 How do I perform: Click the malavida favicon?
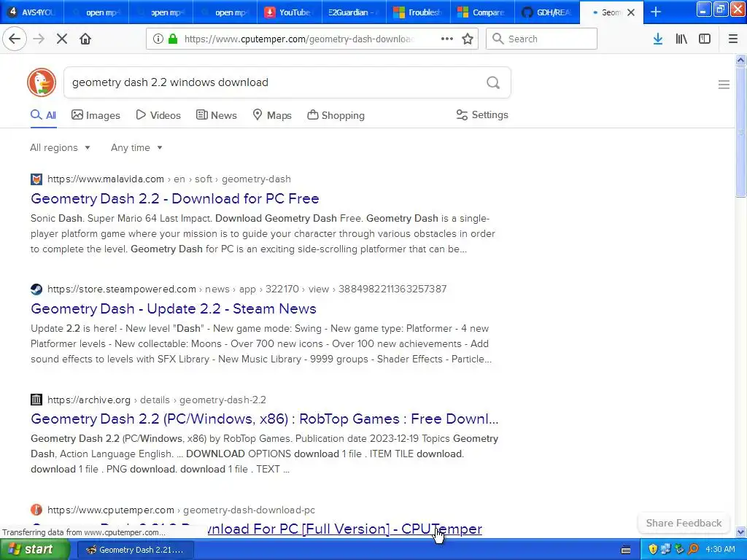(x=36, y=179)
